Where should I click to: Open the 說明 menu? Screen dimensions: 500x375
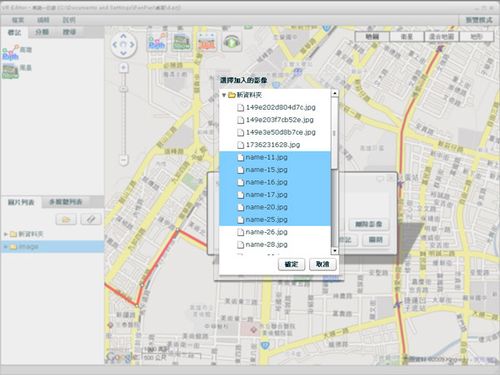(69, 20)
